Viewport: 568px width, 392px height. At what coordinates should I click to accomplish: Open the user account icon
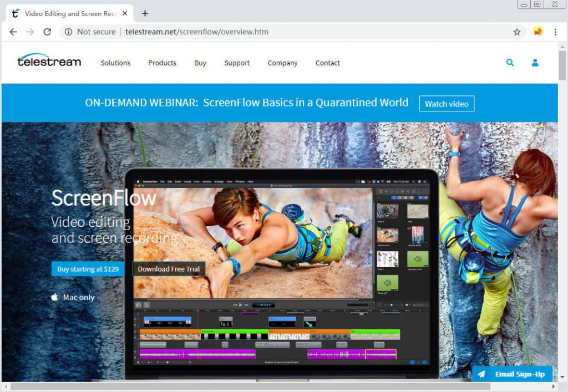[x=535, y=63]
